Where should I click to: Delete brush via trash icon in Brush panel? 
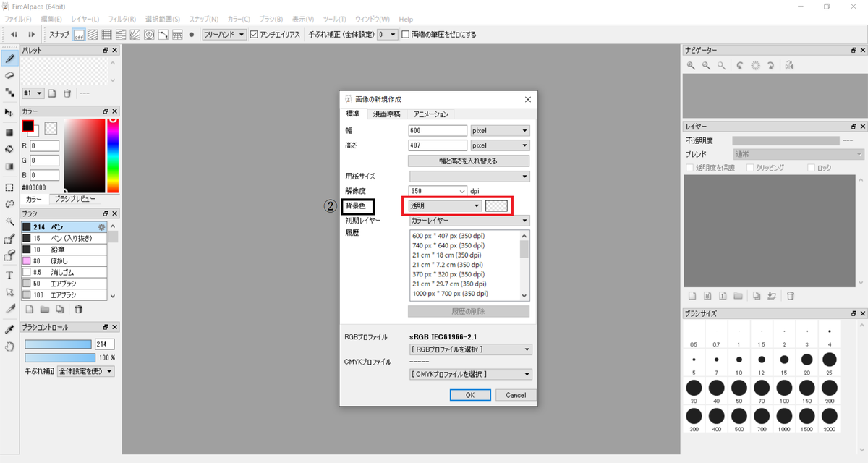point(78,310)
